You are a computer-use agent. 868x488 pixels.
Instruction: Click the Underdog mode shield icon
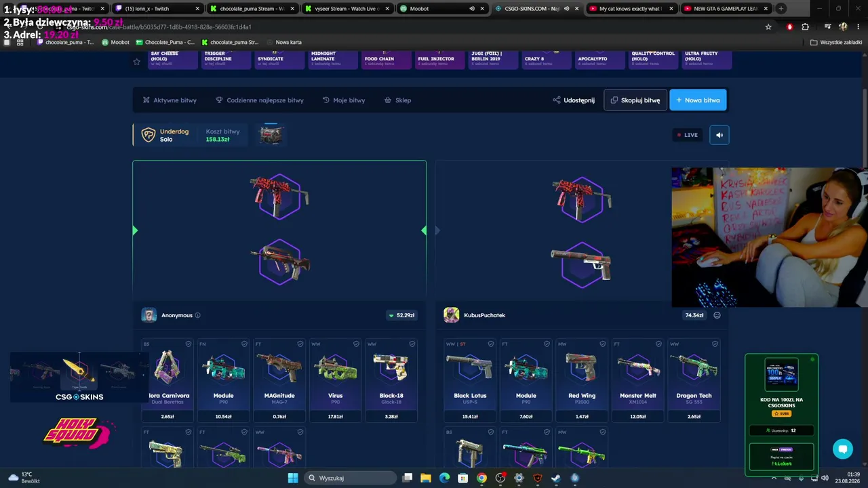148,135
